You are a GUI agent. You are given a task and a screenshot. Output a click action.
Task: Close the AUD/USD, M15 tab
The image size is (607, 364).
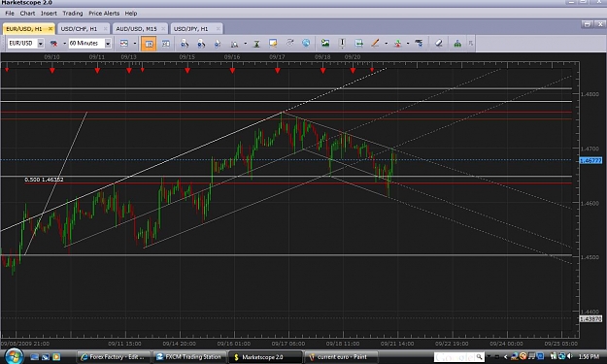[163, 28]
